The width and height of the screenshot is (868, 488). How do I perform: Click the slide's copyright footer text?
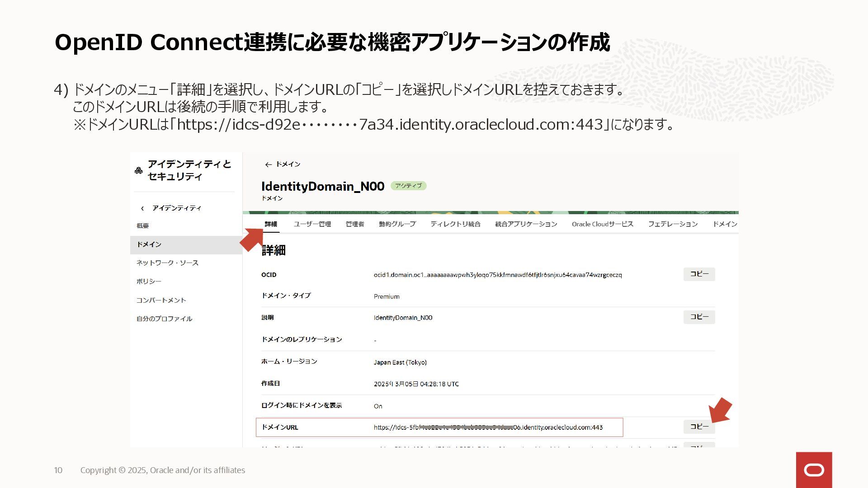click(163, 470)
